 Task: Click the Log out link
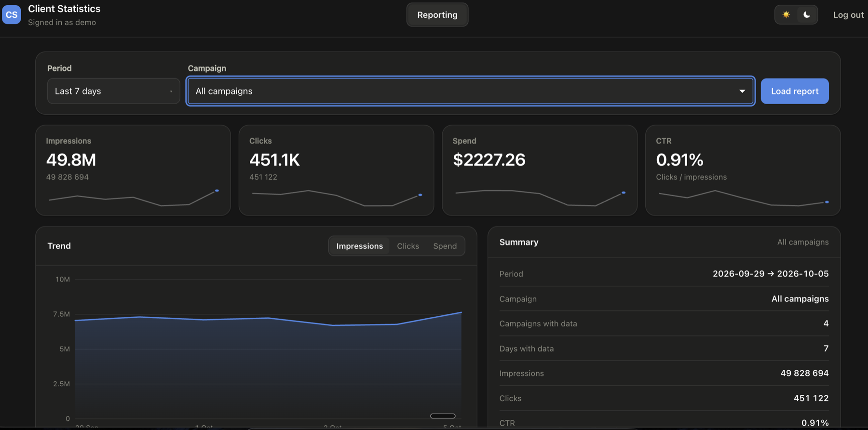848,15
